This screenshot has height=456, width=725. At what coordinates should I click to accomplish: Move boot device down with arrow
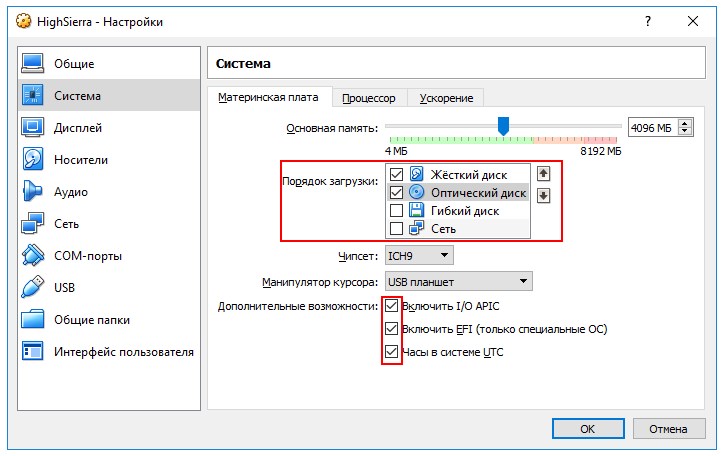pos(544,195)
